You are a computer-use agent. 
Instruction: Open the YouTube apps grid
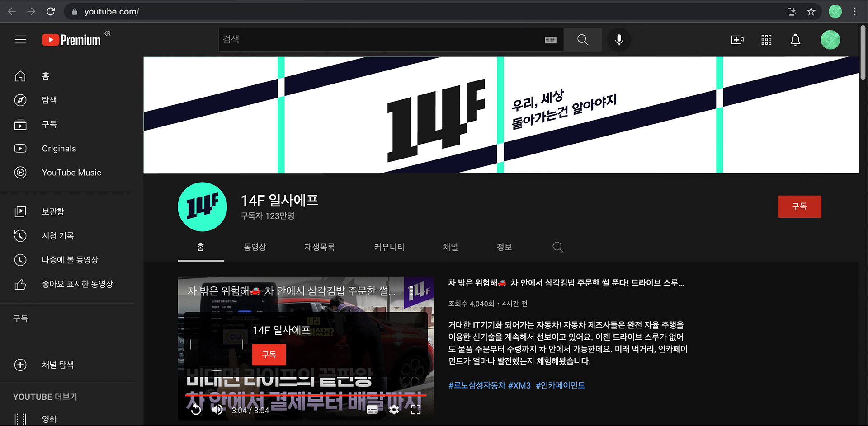766,40
